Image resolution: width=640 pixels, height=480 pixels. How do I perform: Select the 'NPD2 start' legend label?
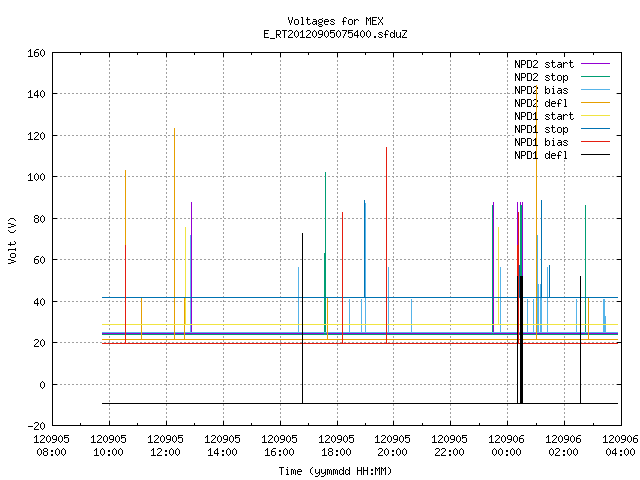544,64
